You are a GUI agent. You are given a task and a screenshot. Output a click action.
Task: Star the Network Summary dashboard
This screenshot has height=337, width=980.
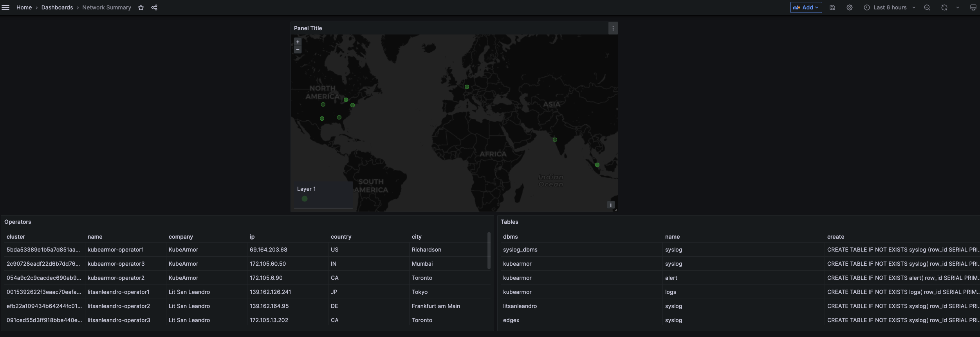(141, 7)
